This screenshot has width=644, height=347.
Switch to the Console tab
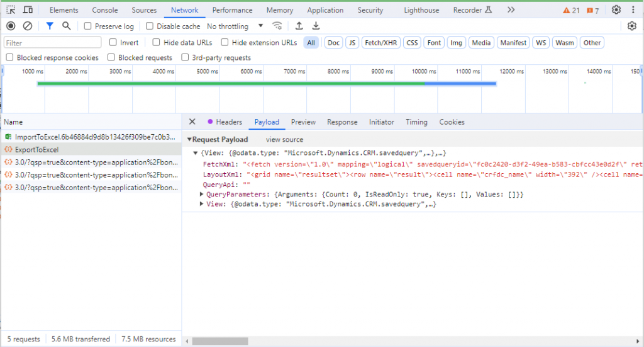[x=105, y=10]
